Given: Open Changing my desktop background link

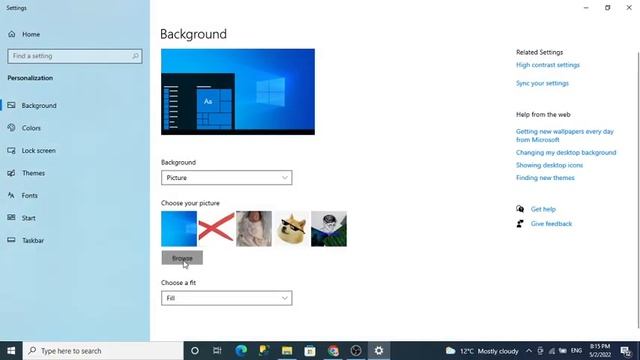Looking at the screenshot, I should pyautogui.click(x=566, y=152).
